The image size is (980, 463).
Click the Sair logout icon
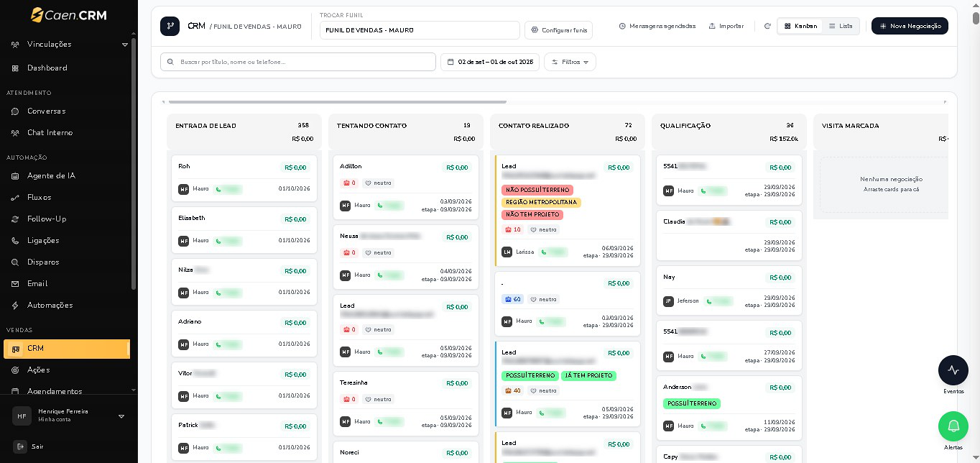(x=20, y=446)
